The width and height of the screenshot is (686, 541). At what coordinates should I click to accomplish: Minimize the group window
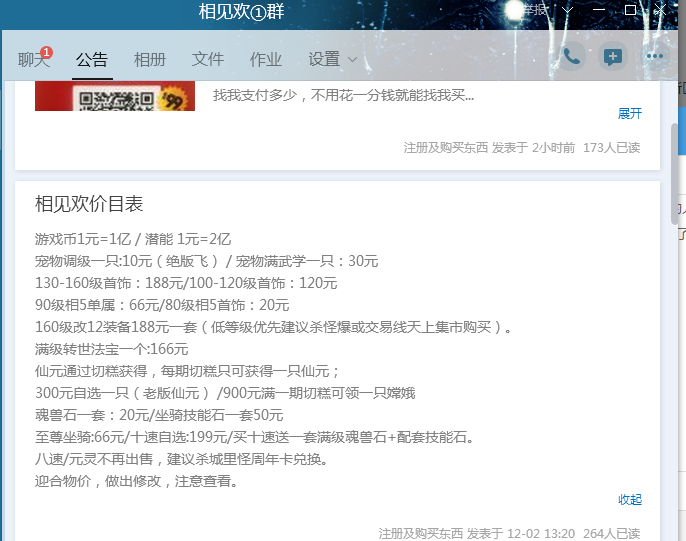coord(601,10)
